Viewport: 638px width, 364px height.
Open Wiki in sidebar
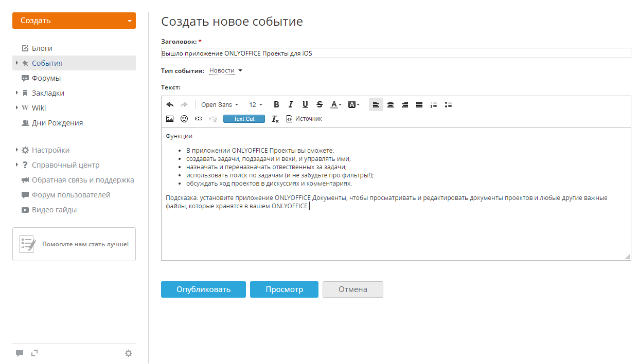click(39, 108)
